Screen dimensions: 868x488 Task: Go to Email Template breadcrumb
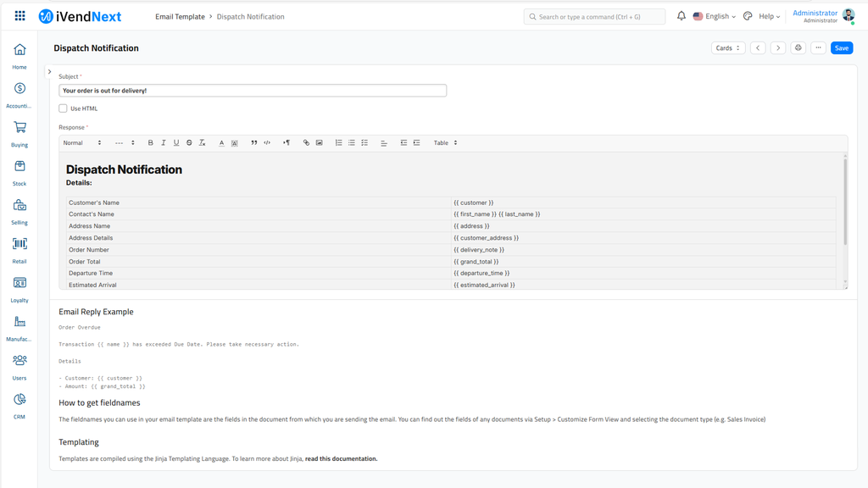(x=180, y=17)
